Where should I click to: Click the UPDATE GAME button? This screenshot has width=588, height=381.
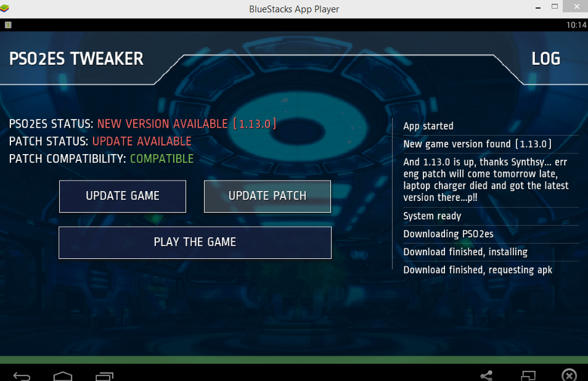click(123, 196)
